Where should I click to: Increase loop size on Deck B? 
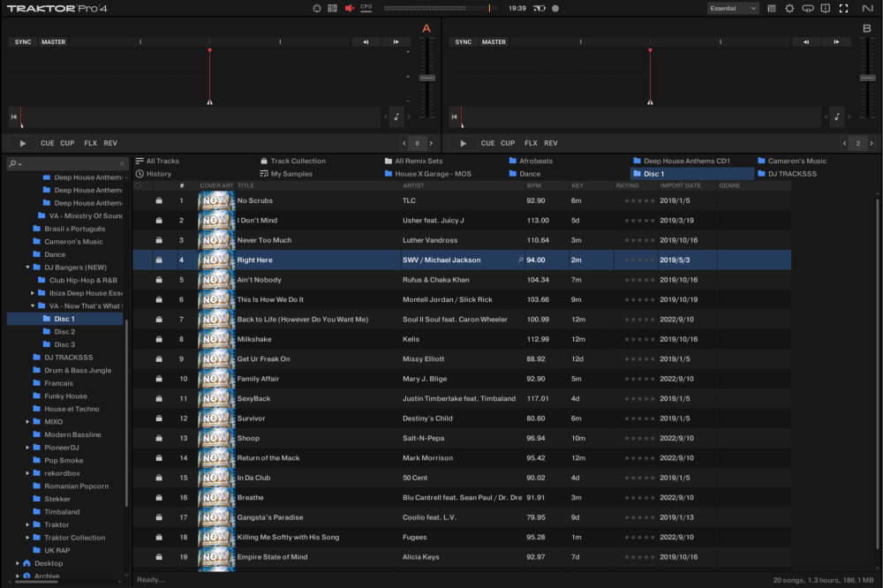point(872,143)
